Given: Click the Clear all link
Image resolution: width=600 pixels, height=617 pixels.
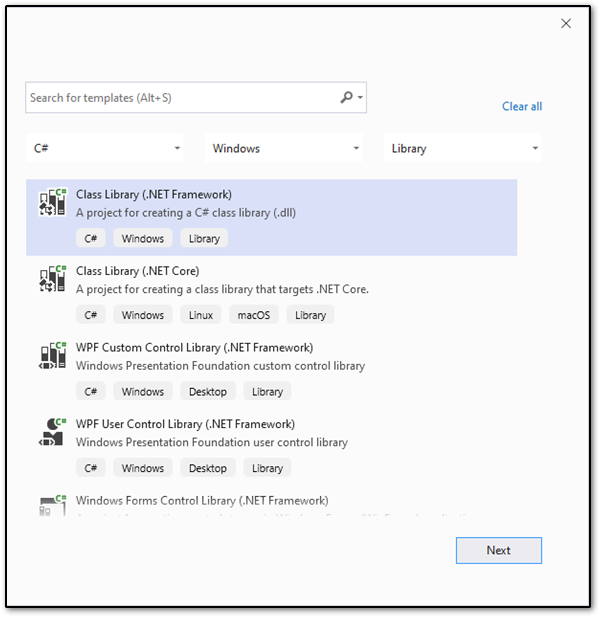Looking at the screenshot, I should click(522, 106).
